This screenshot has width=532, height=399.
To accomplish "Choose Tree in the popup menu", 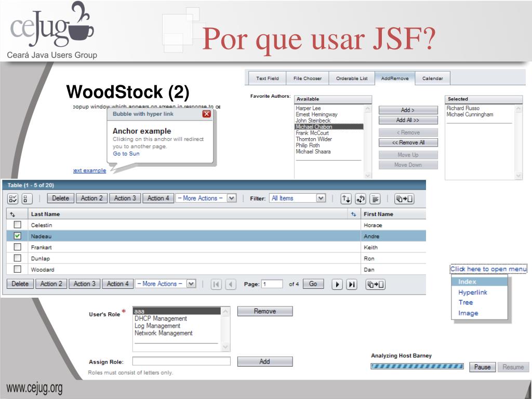I will pyautogui.click(x=465, y=302).
